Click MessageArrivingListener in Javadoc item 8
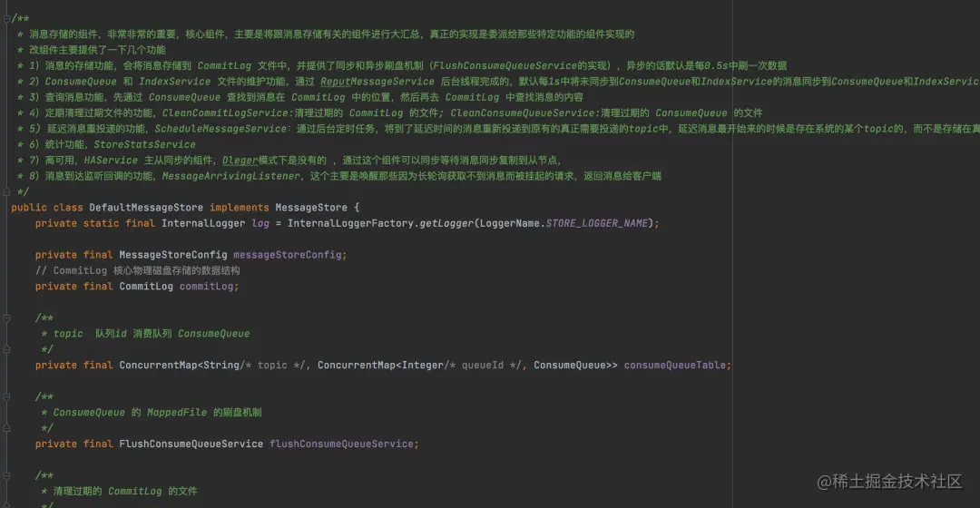 [230, 176]
